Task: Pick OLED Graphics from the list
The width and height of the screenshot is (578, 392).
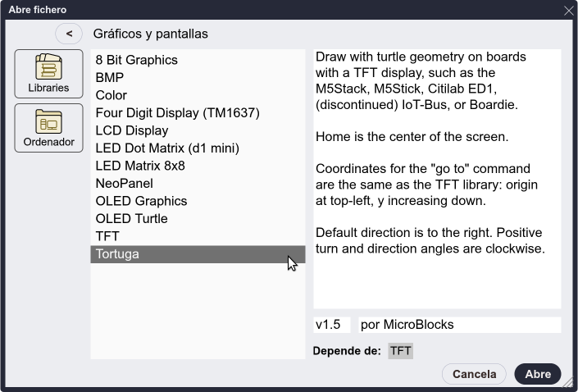Action: click(141, 201)
